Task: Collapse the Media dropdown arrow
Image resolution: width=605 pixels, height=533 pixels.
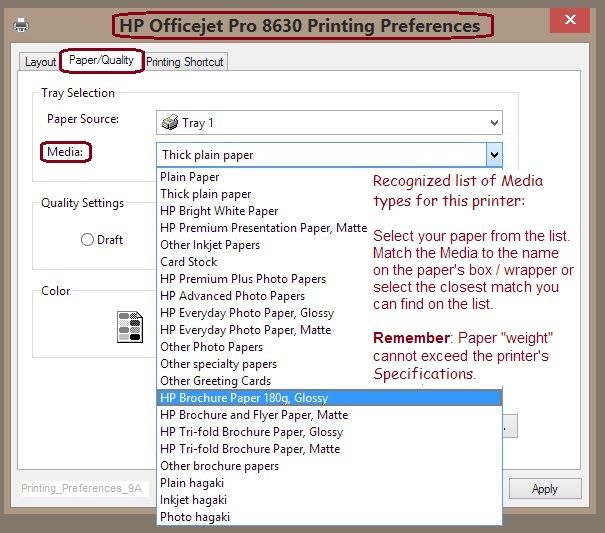Action: [x=494, y=155]
